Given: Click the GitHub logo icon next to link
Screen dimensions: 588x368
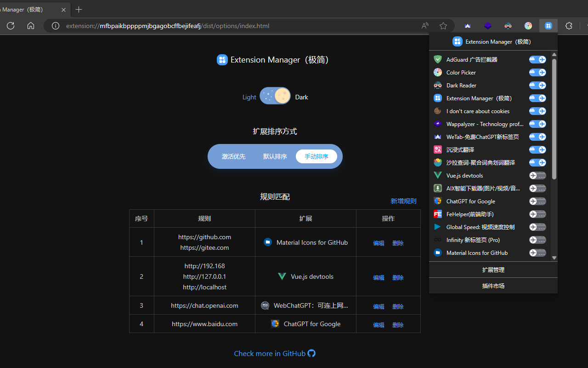Looking at the screenshot, I should pyautogui.click(x=311, y=353).
